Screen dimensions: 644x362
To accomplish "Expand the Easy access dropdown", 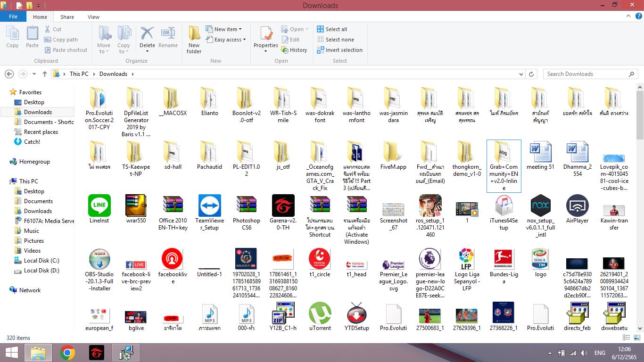I will pyautogui.click(x=230, y=40).
